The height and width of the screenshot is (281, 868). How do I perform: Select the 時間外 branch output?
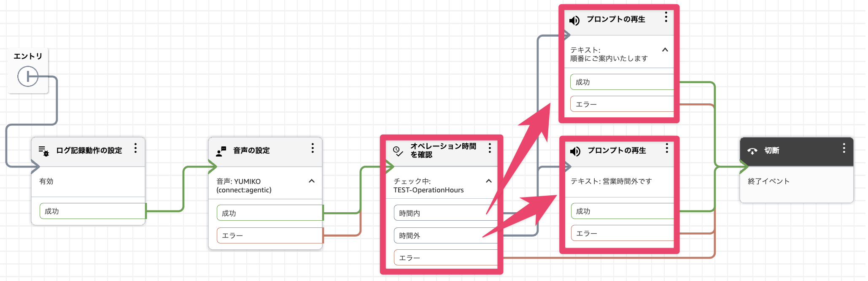[x=446, y=235]
